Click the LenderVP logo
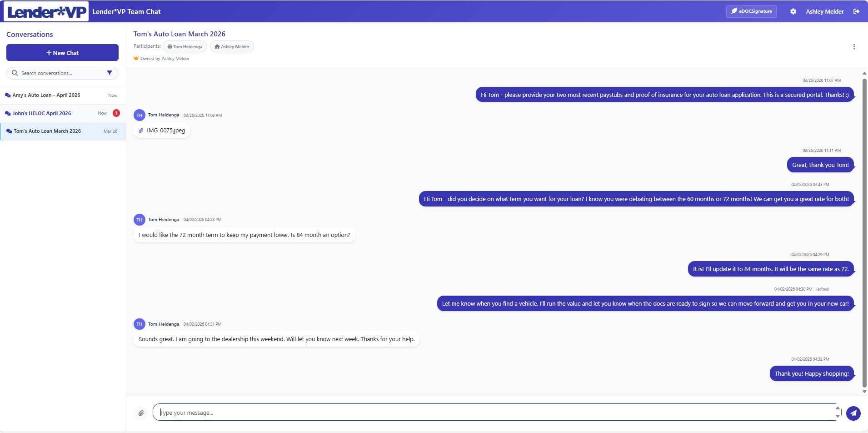Screen dimensions: 868x433 (46, 12)
